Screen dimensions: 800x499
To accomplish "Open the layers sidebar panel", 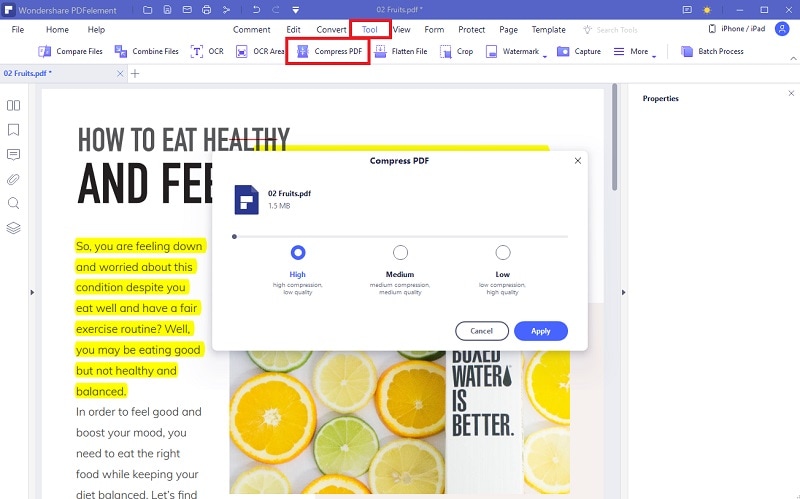I will (x=13, y=228).
